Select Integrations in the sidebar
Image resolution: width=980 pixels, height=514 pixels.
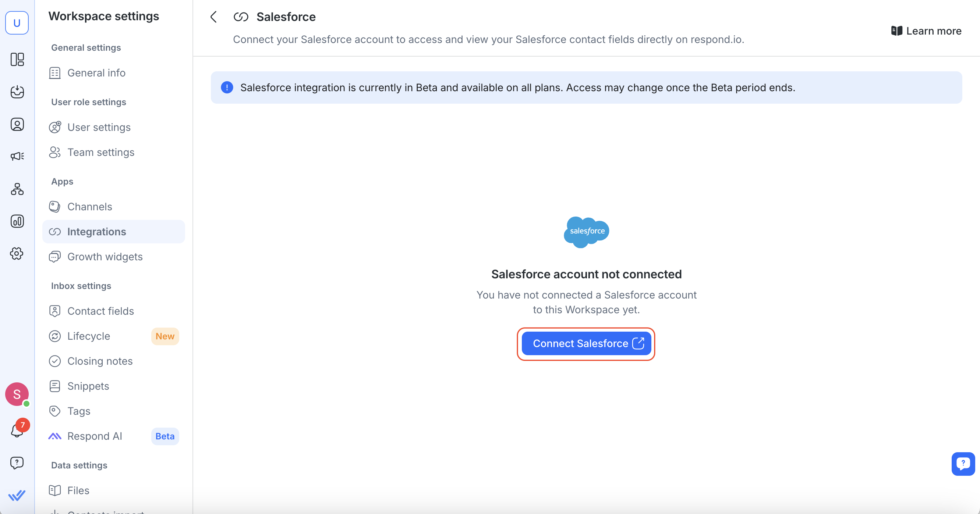coord(97,232)
